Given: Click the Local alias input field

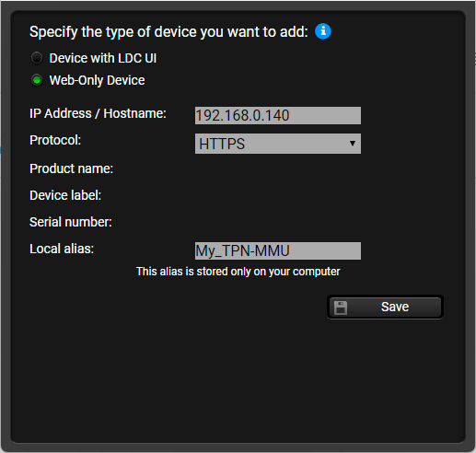Looking at the screenshot, I should (x=278, y=251).
